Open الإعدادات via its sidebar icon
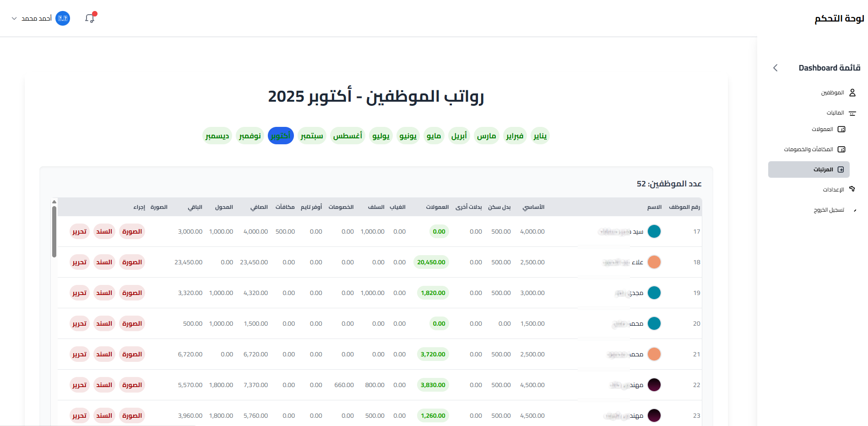The width and height of the screenshot is (868, 426). click(x=852, y=189)
